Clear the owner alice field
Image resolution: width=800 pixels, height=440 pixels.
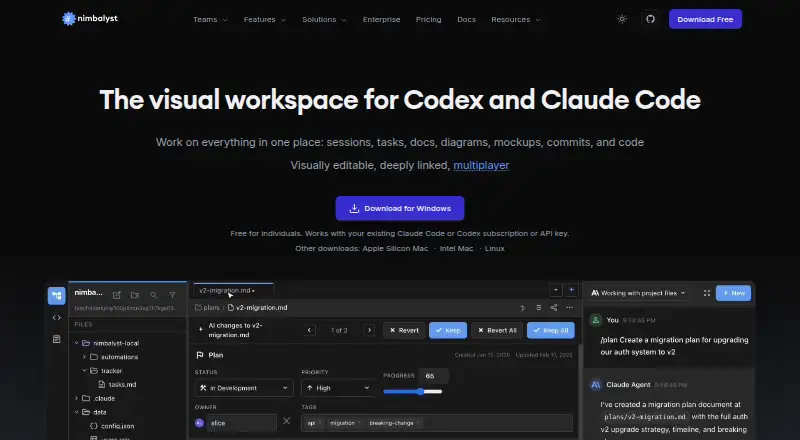click(287, 421)
